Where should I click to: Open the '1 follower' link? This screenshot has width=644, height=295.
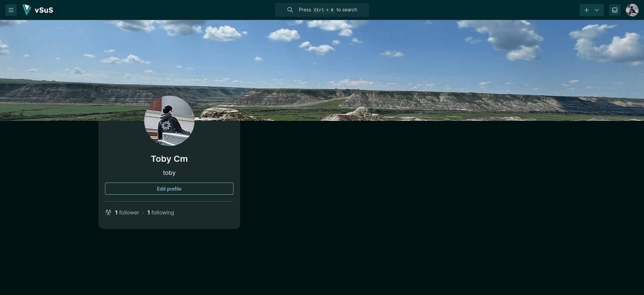coord(127,212)
